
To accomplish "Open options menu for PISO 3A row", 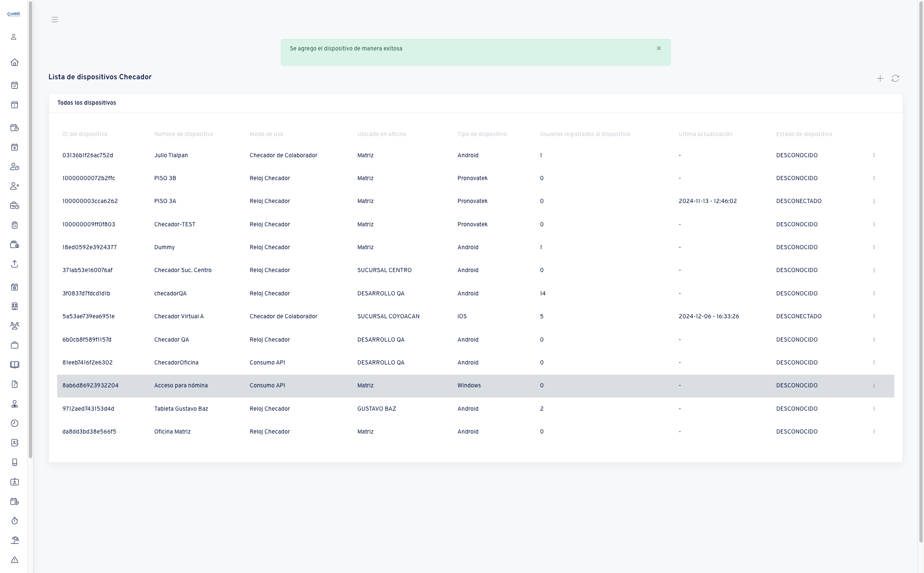I will 874,201.
